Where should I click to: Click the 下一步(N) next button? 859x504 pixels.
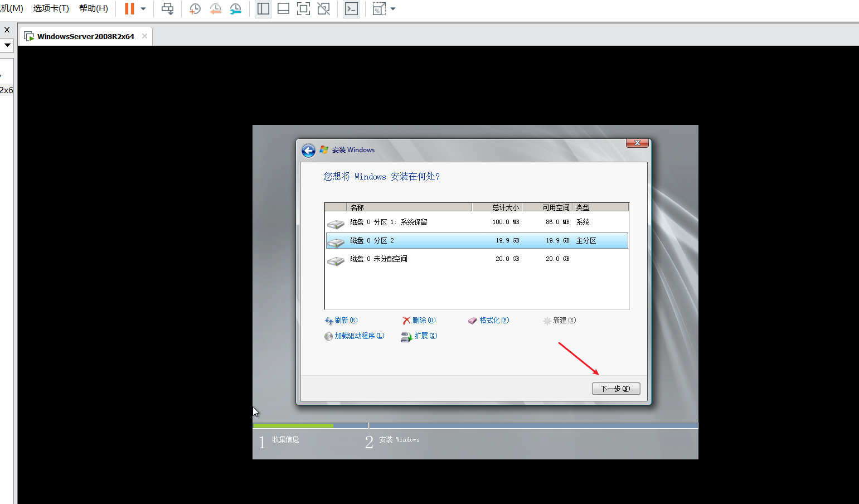click(616, 389)
